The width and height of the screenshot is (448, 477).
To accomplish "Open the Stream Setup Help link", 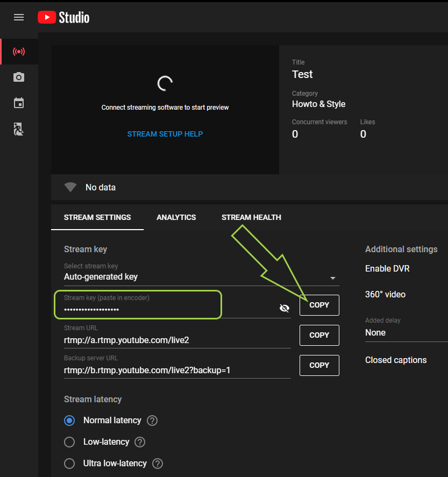I will point(165,134).
